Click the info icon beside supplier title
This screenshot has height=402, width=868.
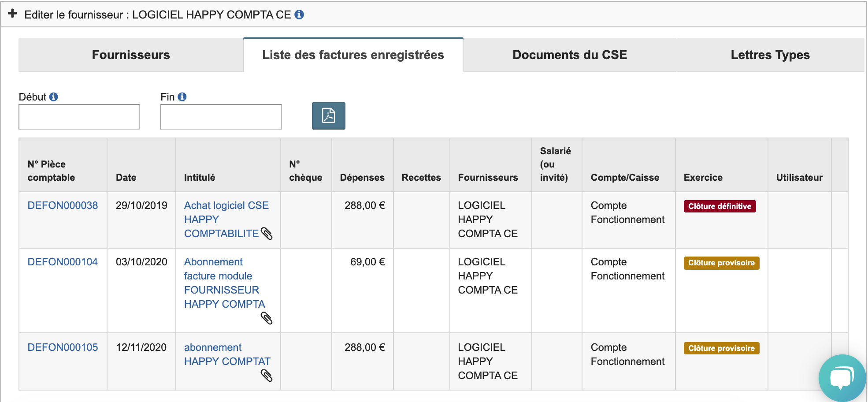pyautogui.click(x=299, y=15)
